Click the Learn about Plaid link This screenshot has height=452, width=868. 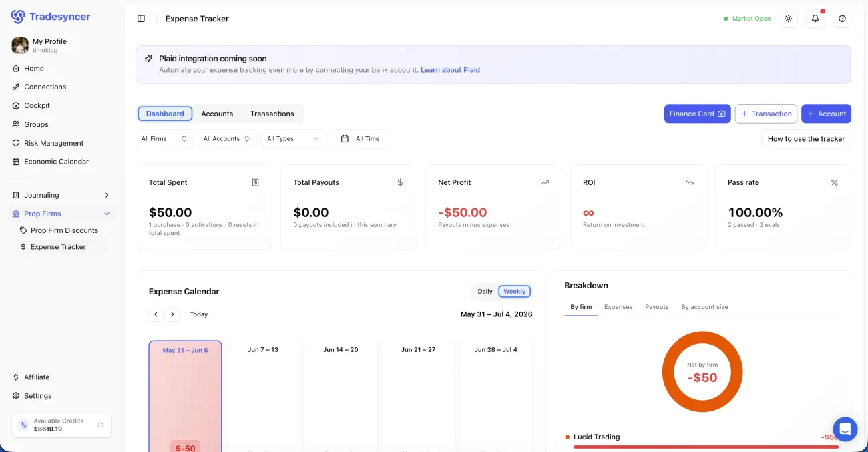tap(450, 70)
